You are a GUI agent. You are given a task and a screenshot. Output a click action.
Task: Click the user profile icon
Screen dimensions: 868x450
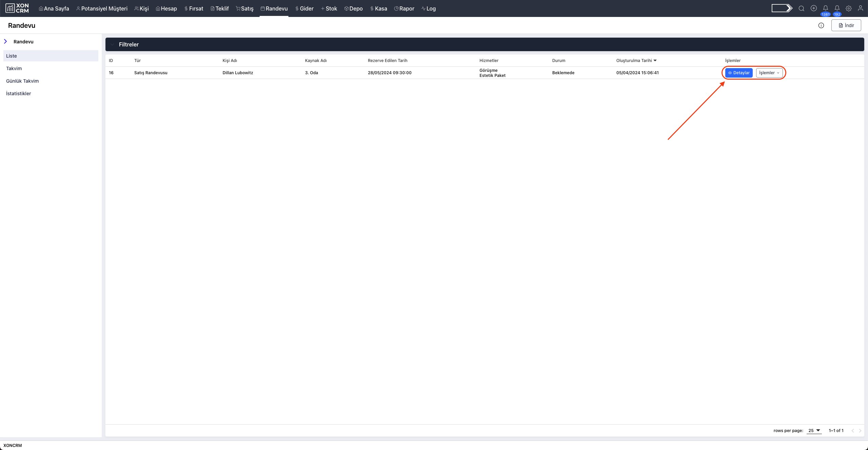(860, 8)
